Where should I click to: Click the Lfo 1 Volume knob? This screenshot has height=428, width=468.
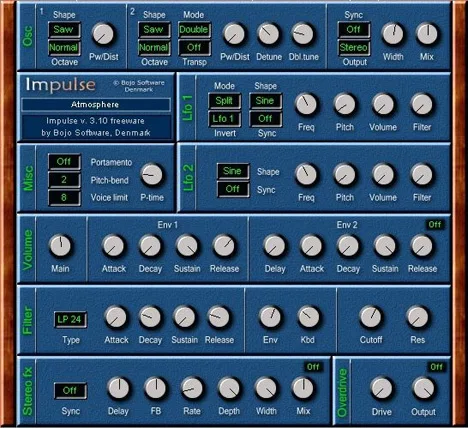click(x=383, y=105)
